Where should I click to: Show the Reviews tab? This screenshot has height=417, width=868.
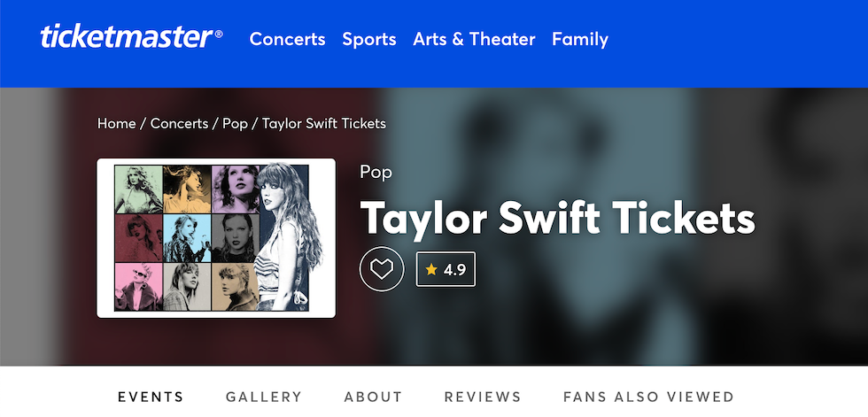point(483,397)
